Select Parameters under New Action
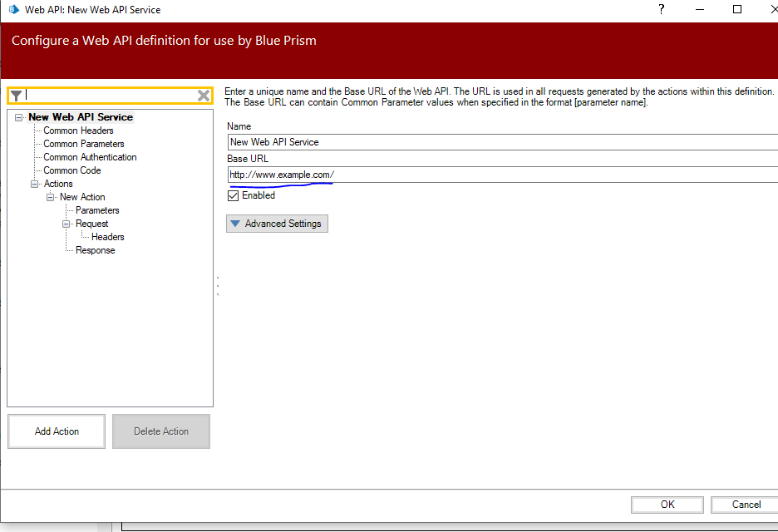 coord(97,211)
